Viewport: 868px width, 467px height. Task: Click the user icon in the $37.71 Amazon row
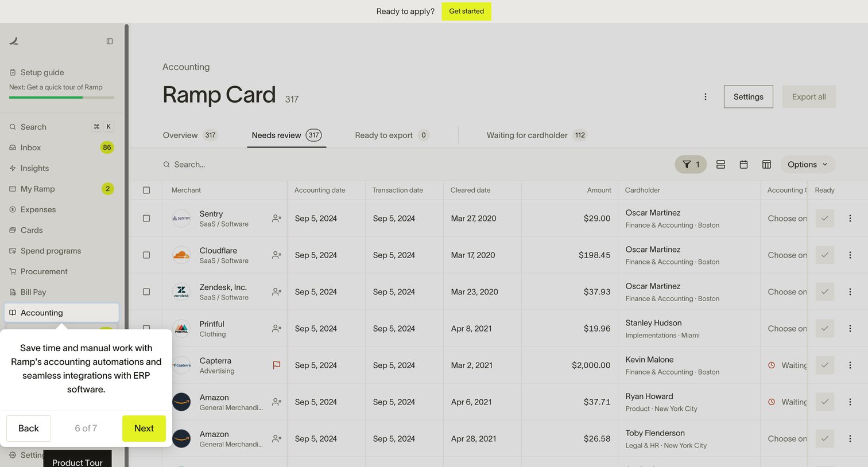[x=277, y=402]
